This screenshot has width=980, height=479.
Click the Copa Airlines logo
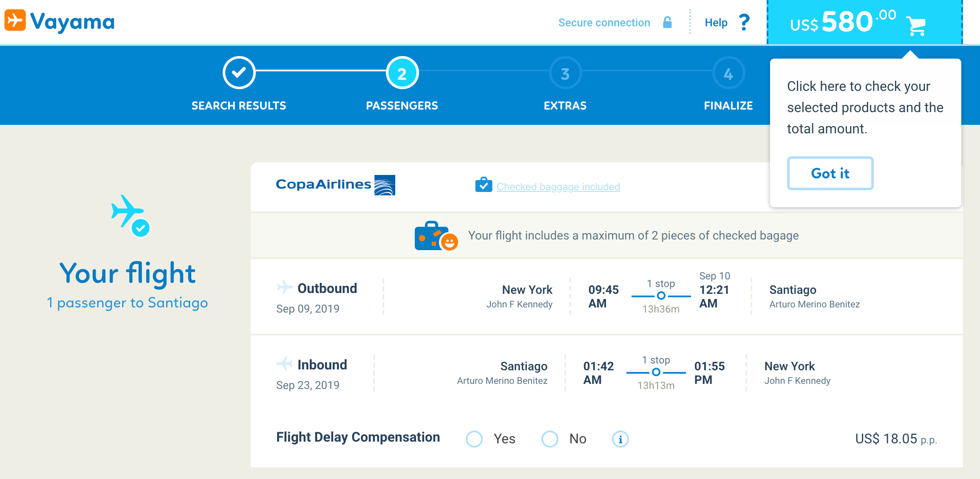[335, 185]
